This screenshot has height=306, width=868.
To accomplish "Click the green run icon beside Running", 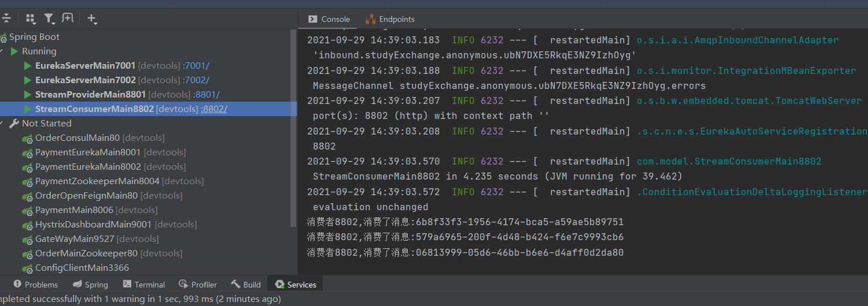I will pyautogui.click(x=14, y=51).
